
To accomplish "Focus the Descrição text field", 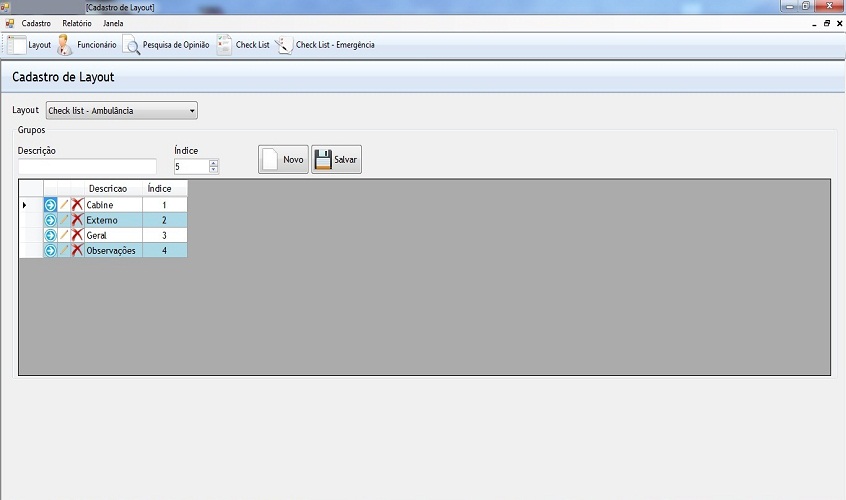I will 87,166.
